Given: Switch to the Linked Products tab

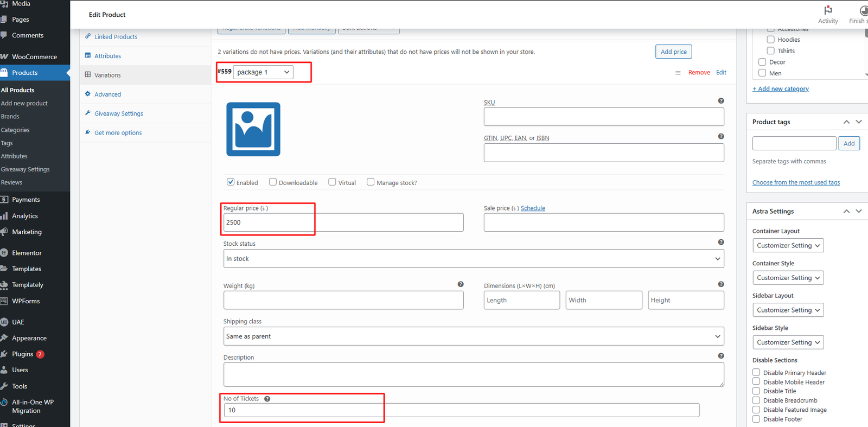Looking at the screenshot, I should [116, 37].
